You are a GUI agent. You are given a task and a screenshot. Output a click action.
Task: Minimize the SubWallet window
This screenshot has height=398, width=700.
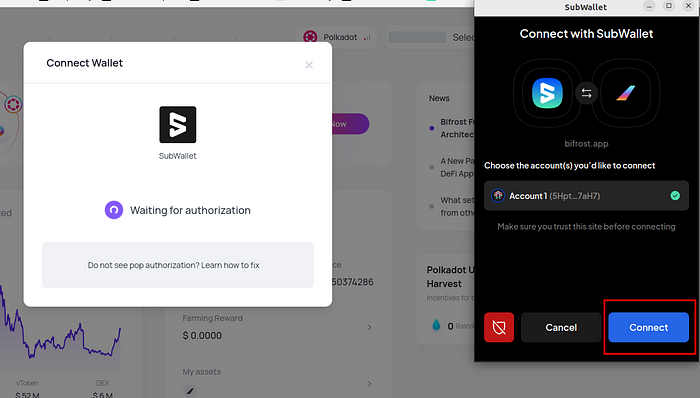click(x=649, y=6)
